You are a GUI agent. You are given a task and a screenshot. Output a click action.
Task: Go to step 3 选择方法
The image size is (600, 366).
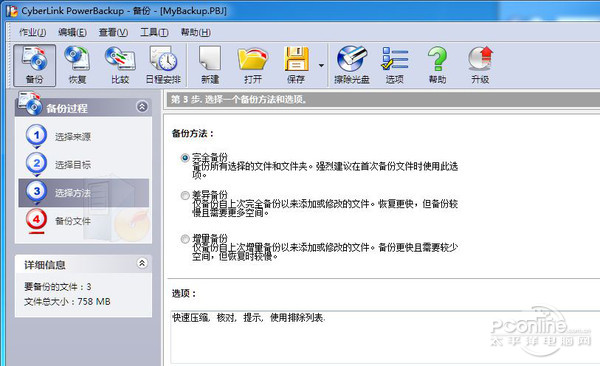(73, 193)
